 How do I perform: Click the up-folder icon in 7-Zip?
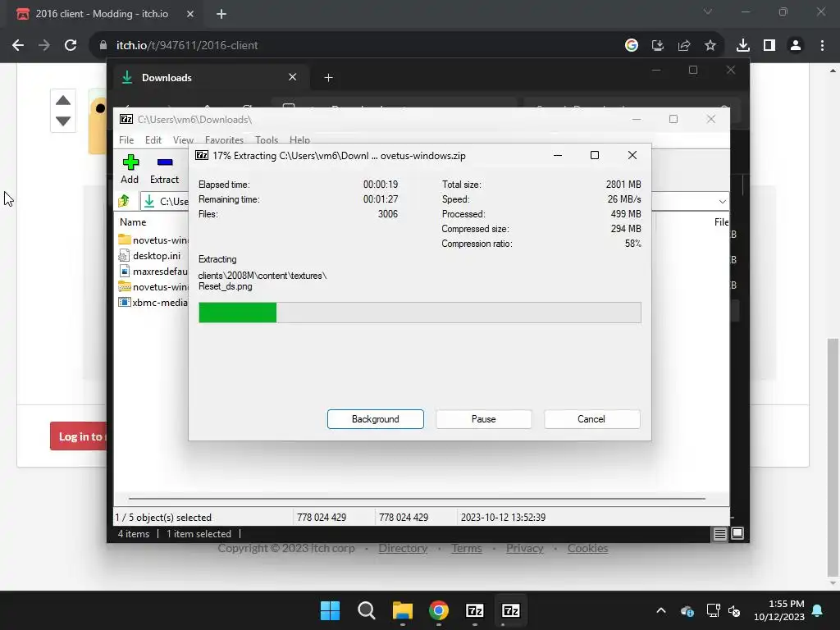(125, 201)
